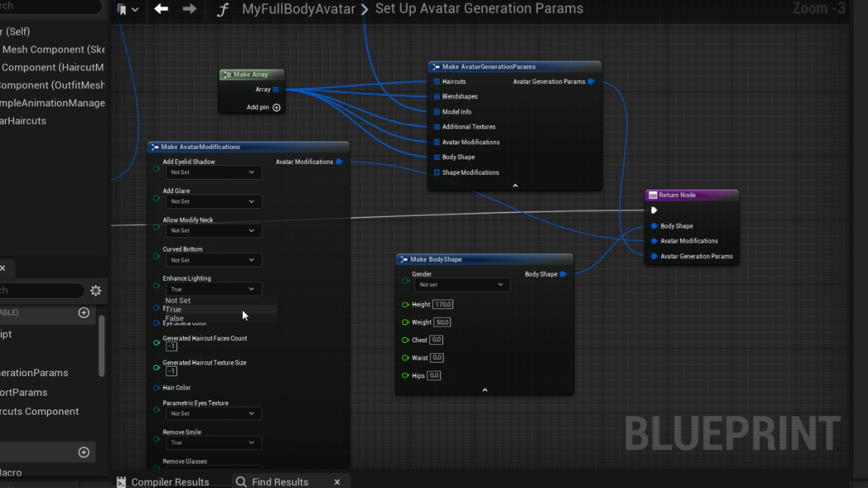
Task: Click the Return Node execution pin
Action: 654,210
